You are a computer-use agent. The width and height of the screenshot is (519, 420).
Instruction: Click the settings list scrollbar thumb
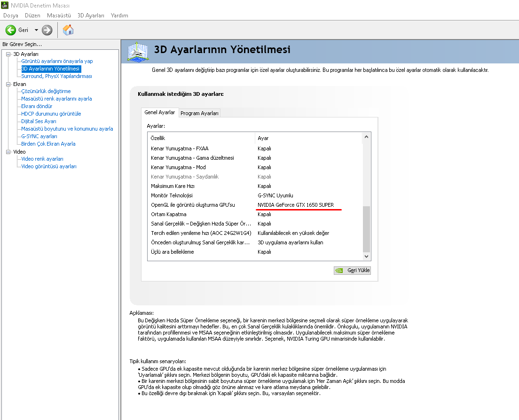pyautogui.click(x=366, y=229)
